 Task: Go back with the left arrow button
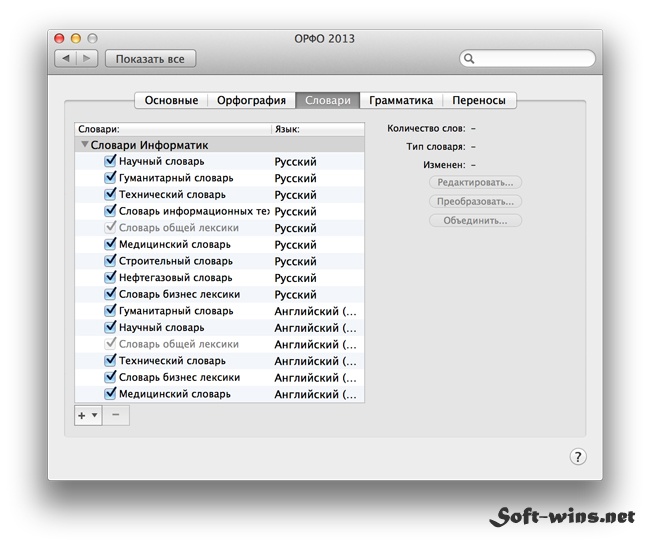coord(65,58)
